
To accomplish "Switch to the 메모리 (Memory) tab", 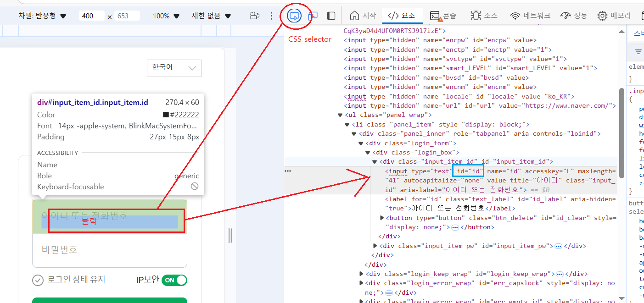I will (x=614, y=16).
